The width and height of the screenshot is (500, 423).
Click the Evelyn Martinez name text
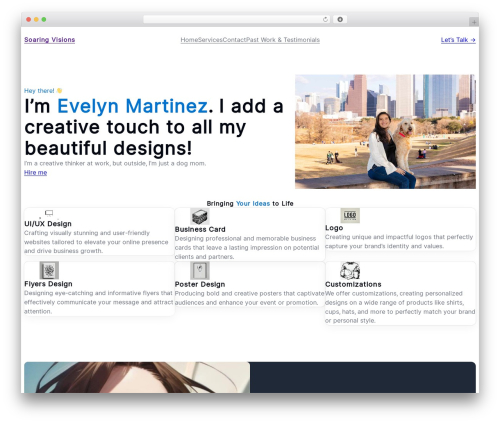pos(133,106)
